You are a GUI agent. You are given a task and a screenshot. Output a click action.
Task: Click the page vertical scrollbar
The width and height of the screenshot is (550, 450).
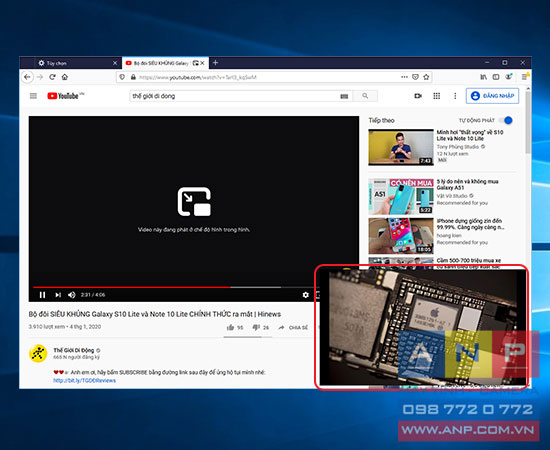(x=528, y=123)
